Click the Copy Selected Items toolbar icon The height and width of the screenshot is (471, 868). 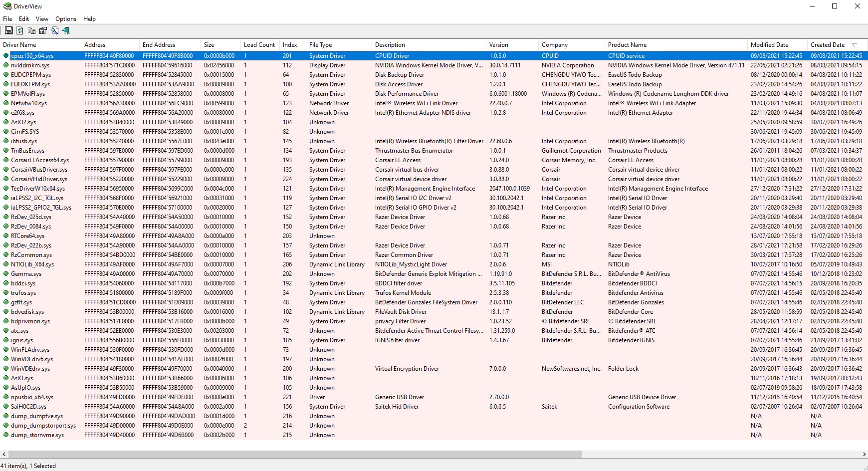(31, 31)
